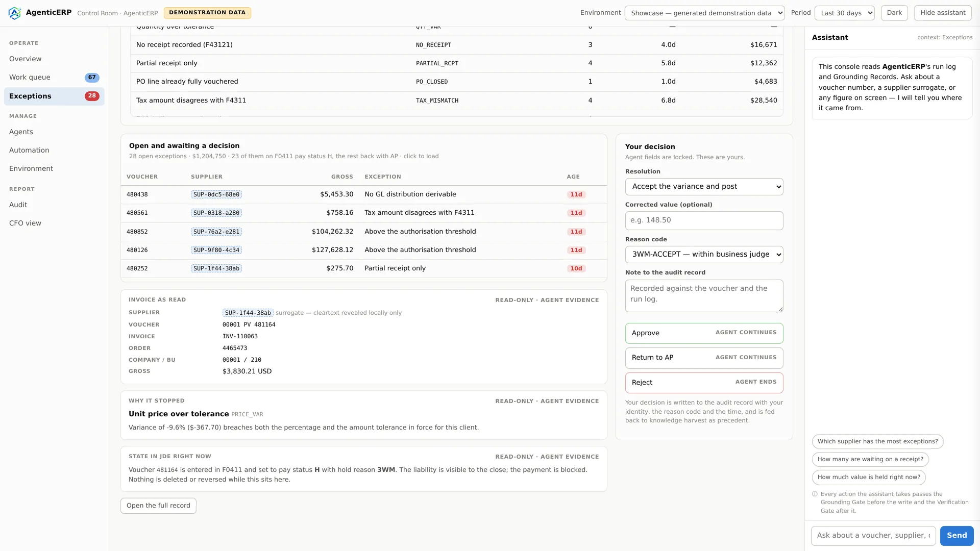The height and width of the screenshot is (551, 980).
Task: Ask which supplier has the most exceptions
Action: (x=877, y=442)
